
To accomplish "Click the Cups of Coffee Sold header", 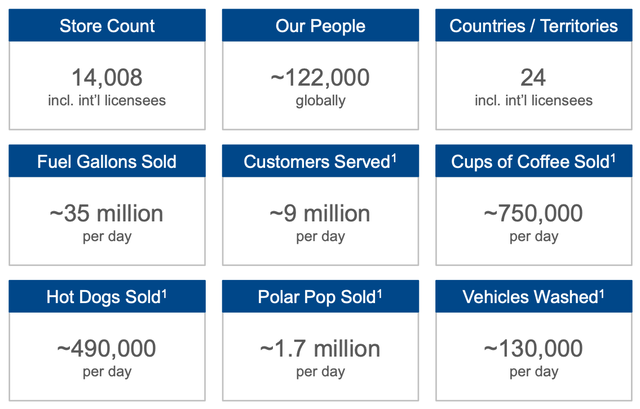I will pos(533,161).
